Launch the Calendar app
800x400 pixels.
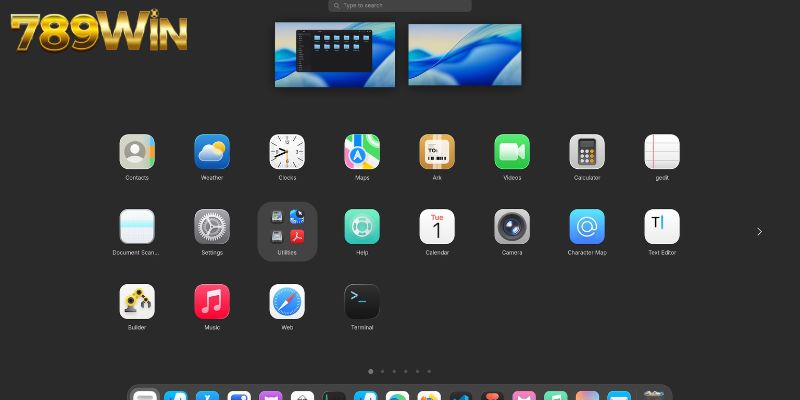[437, 227]
